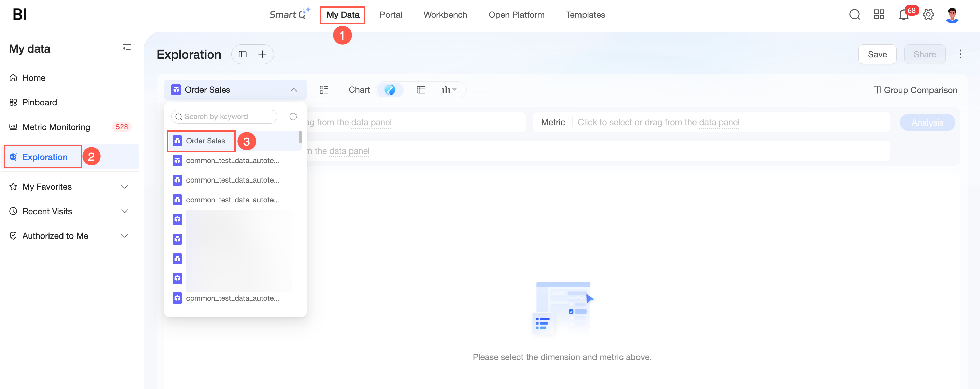The width and height of the screenshot is (980, 389).
Task: Toggle the split panel layout icon
Action: (242, 54)
